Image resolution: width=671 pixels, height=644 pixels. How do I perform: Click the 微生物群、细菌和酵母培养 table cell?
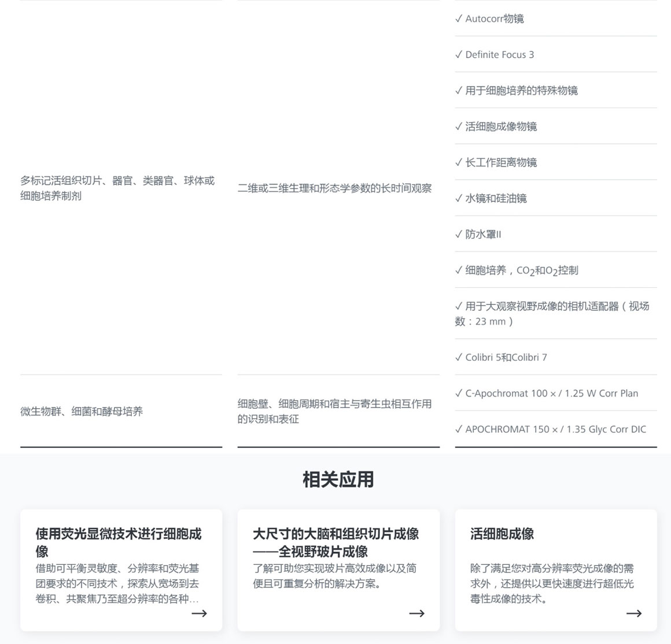[x=82, y=412]
